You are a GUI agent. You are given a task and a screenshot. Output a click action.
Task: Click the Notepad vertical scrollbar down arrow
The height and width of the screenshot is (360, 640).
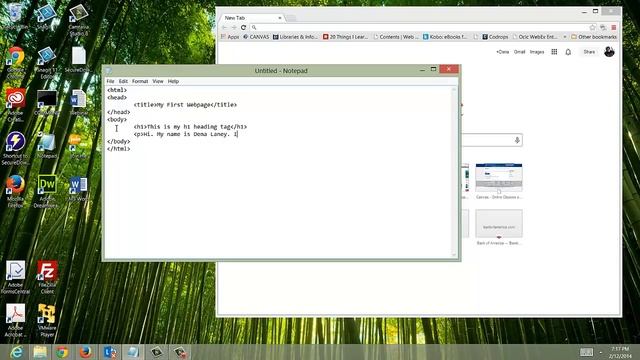pyautogui.click(x=454, y=255)
